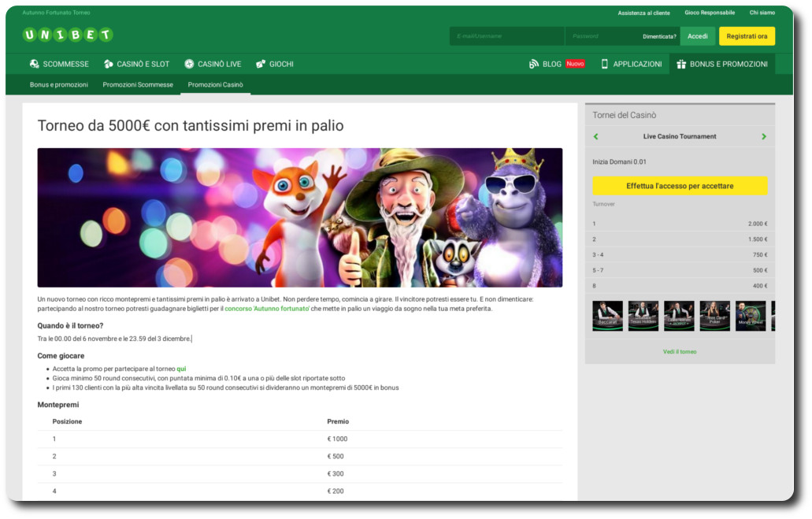
Task: Select the Promozioni Casinò sub-tab
Action: pyautogui.click(x=216, y=84)
